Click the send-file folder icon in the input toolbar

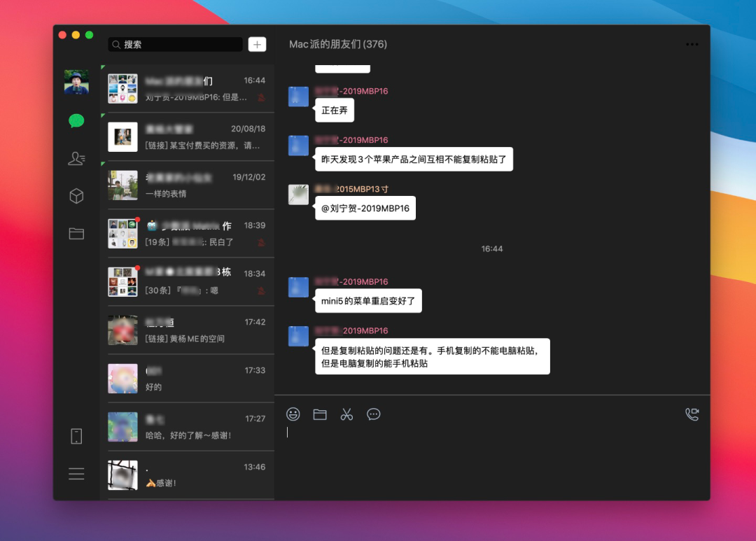(320, 414)
